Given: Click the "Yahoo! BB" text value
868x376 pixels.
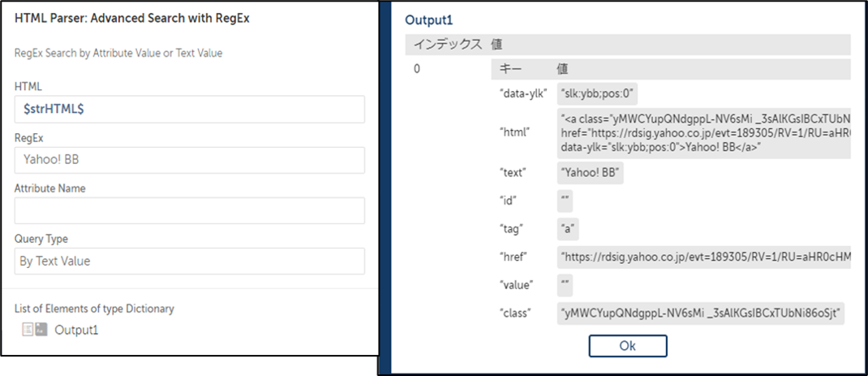Looking at the screenshot, I should [590, 173].
